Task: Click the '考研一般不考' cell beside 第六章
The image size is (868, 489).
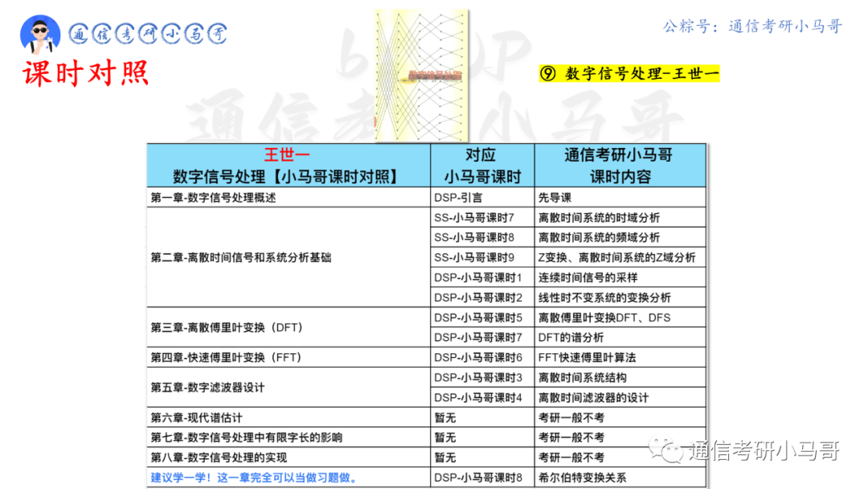Action: coord(574,417)
